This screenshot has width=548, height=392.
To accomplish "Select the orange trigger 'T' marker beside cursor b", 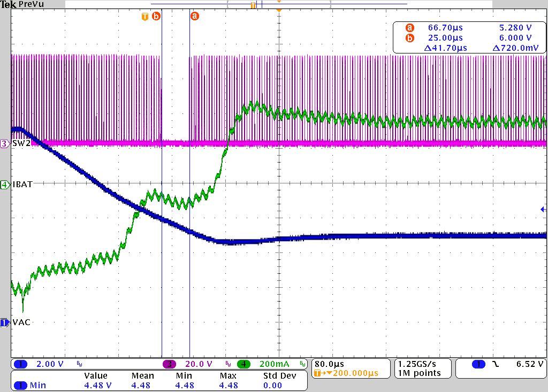I will (145, 17).
